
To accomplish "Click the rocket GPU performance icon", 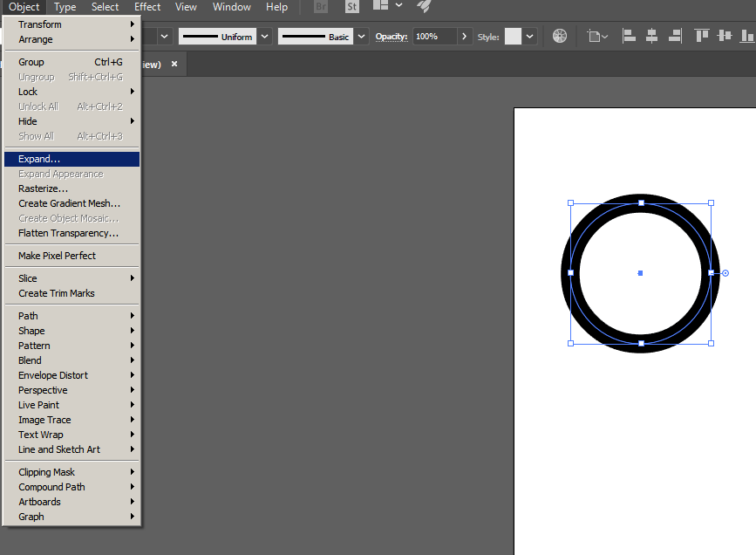I will coord(424,6).
